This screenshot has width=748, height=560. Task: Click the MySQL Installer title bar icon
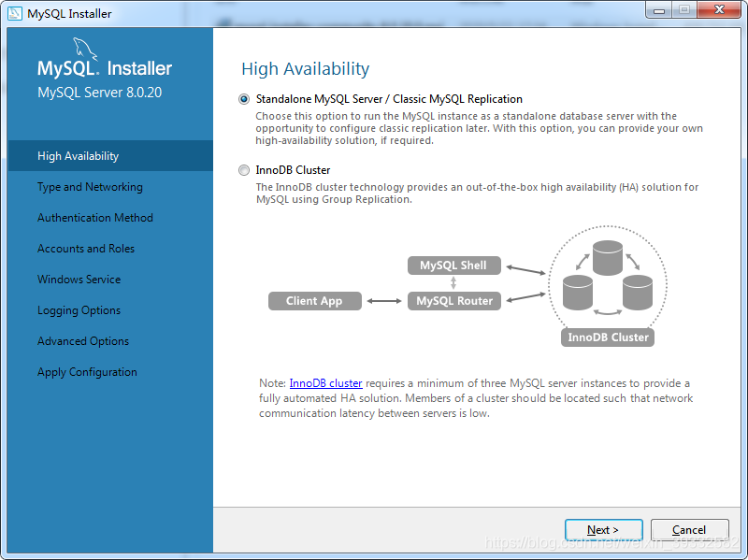click(15, 13)
